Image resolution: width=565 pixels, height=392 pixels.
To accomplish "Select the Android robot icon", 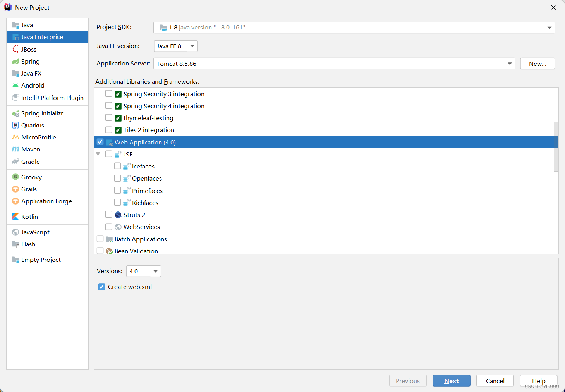I will click(x=15, y=86).
